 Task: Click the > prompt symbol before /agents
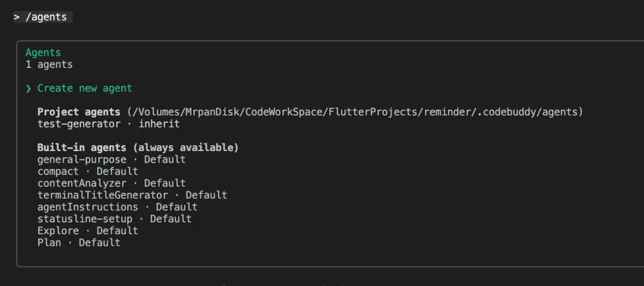tap(17, 17)
